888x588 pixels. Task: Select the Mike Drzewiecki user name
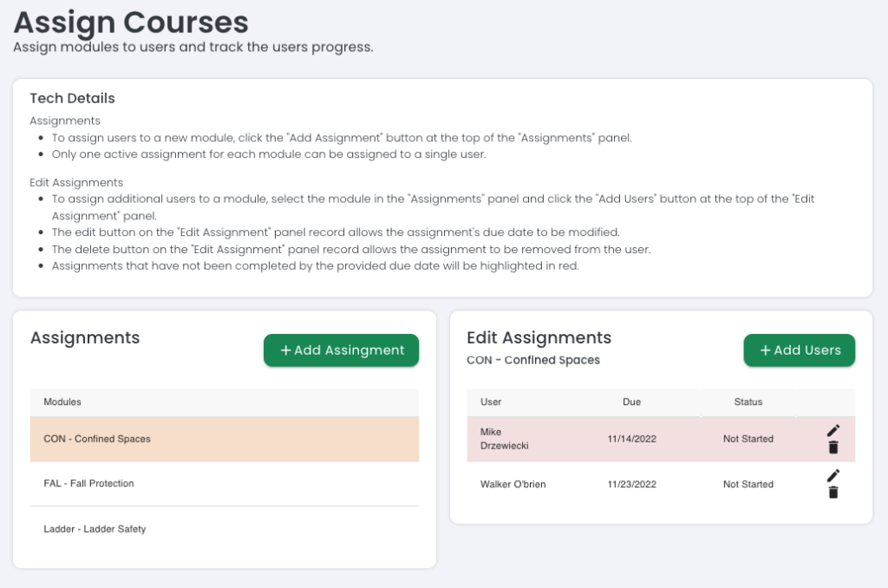504,439
